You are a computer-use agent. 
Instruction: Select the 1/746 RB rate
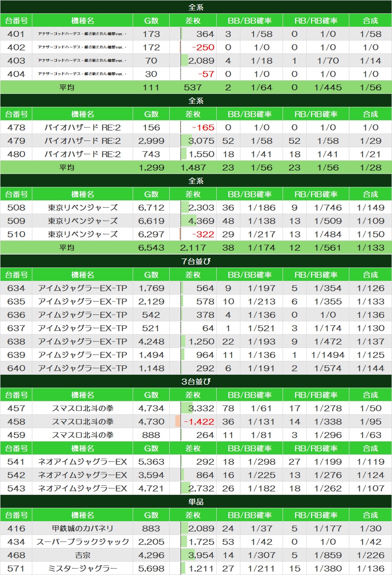point(328,208)
